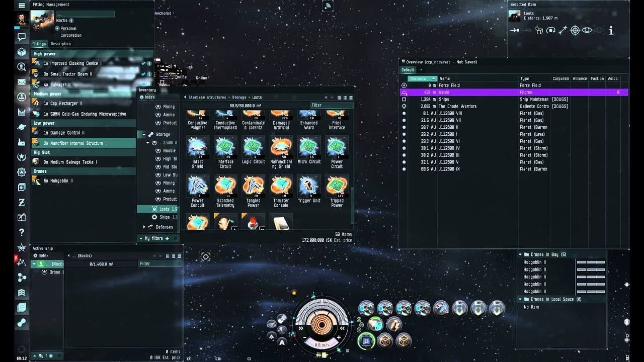Click the Active ship filter field

coord(160,263)
